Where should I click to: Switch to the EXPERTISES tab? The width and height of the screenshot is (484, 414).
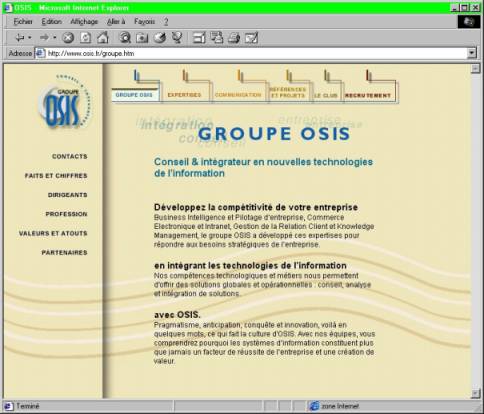[x=184, y=95]
